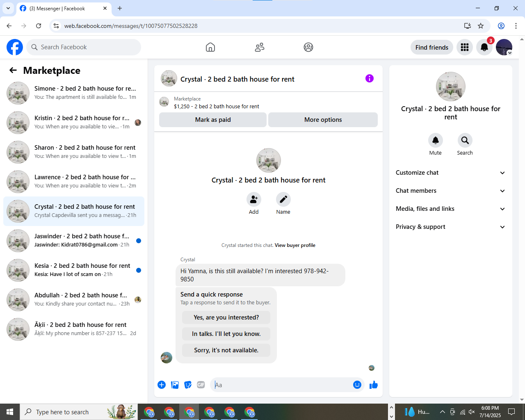Open Kesia's unread conversation
This screenshot has height=420, width=525.
pos(74,270)
